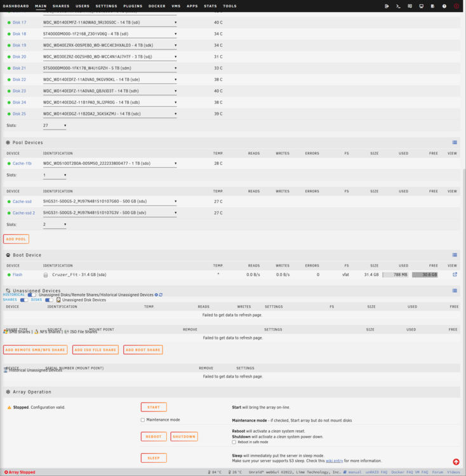
Task: Click Add Remote SMB/NFS Share
Action: pyautogui.click(x=35, y=350)
